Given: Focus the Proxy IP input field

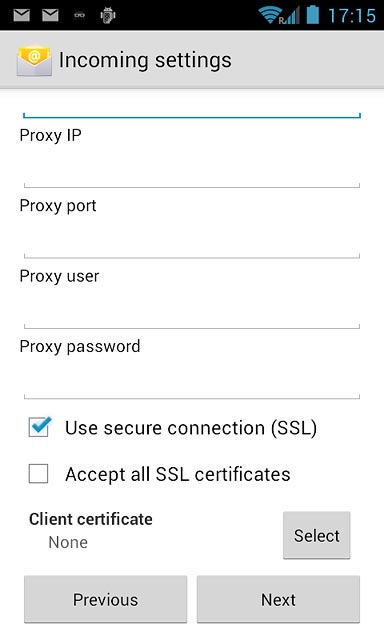Looking at the screenshot, I should coord(192,169).
